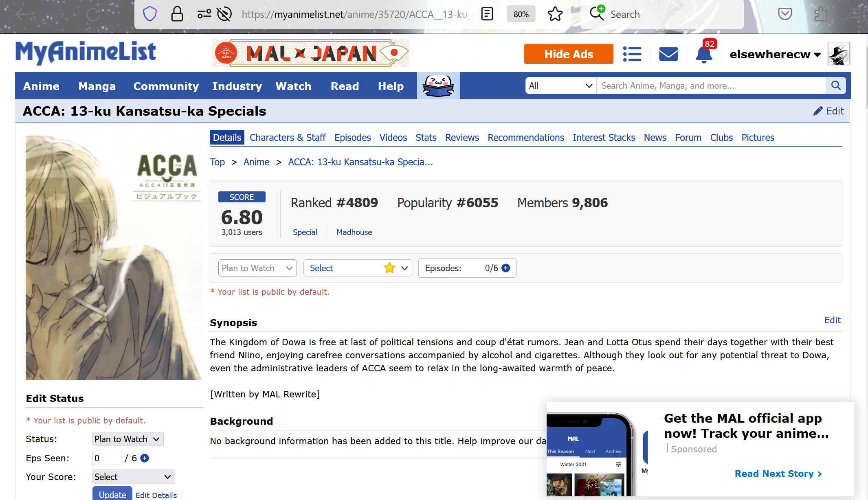Click Read Next Story link
This screenshot has height=500, width=868.
[778, 474]
